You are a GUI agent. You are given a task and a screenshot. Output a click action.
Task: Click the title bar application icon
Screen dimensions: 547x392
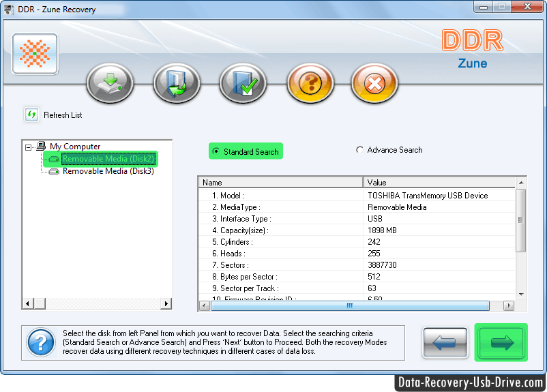(x=9, y=10)
